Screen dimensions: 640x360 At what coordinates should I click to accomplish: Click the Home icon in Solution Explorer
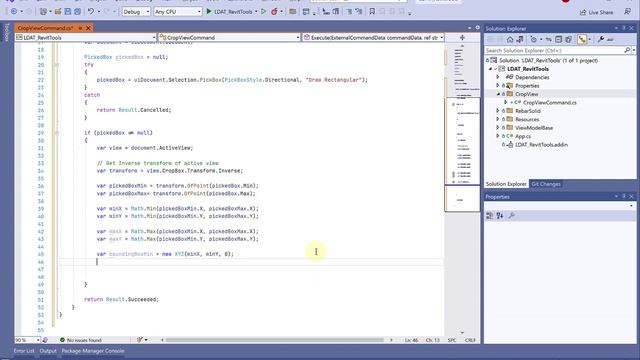coord(510,40)
